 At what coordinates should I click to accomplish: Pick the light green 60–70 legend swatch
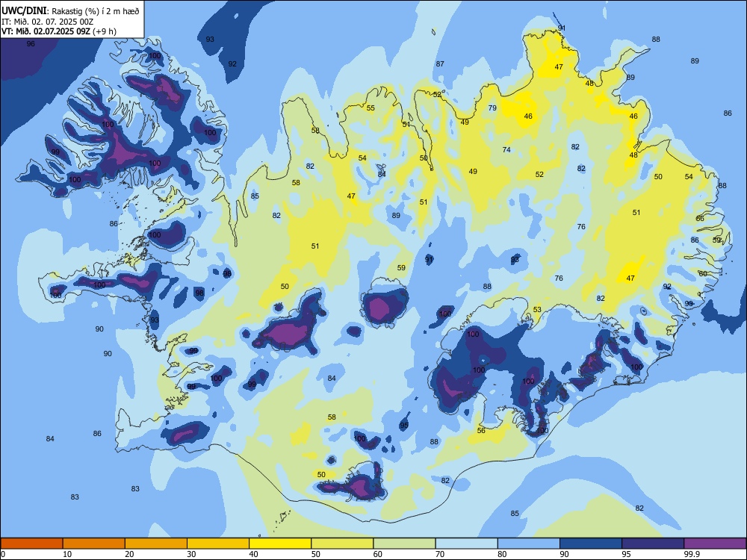pyautogui.click(x=404, y=544)
